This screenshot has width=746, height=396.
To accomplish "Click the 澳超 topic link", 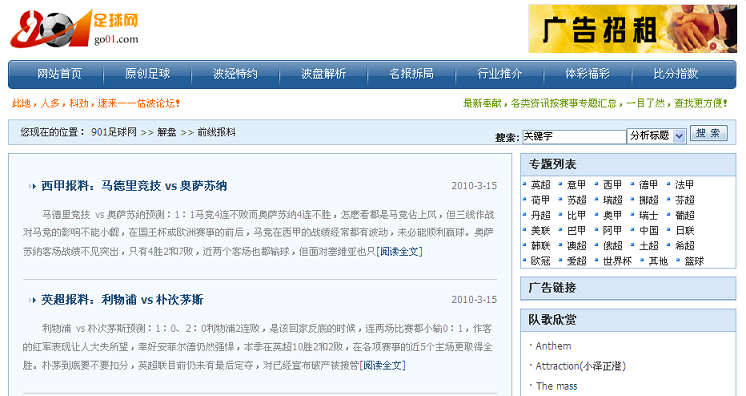I will [x=577, y=246].
